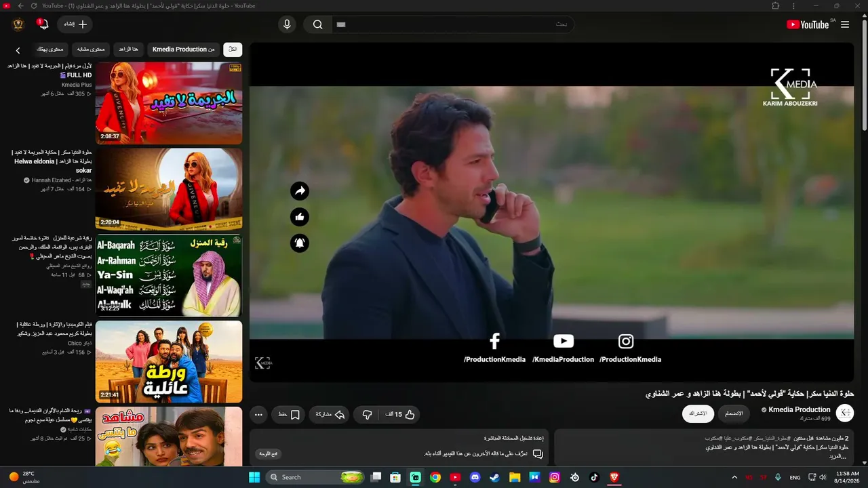This screenshot has height=488, width=868.
Task: Open the مشاهد ما بتنسى thumbnail
Action: (169, 436)
